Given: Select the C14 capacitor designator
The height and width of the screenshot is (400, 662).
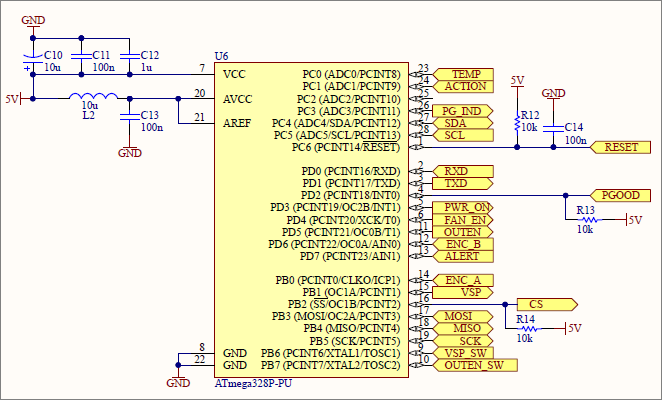Looking at the screenshot, I should click(x=574, y=127).
